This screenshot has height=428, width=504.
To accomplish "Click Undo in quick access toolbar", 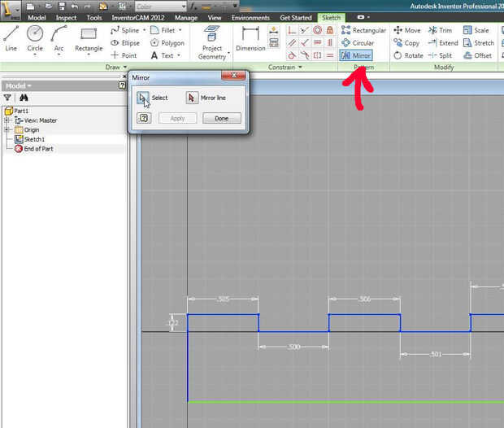I will pos(75,7).
